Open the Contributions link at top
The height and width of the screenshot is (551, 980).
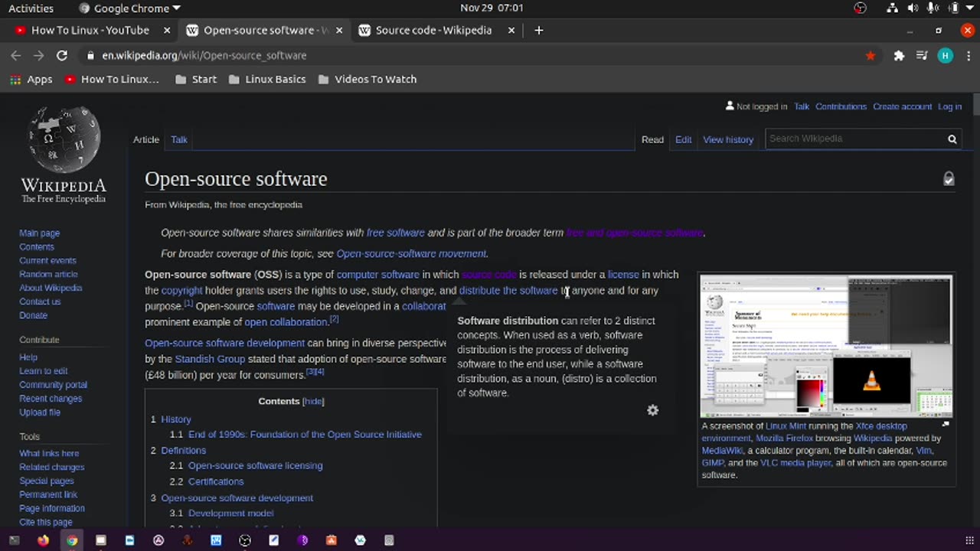tap(841, 106)
